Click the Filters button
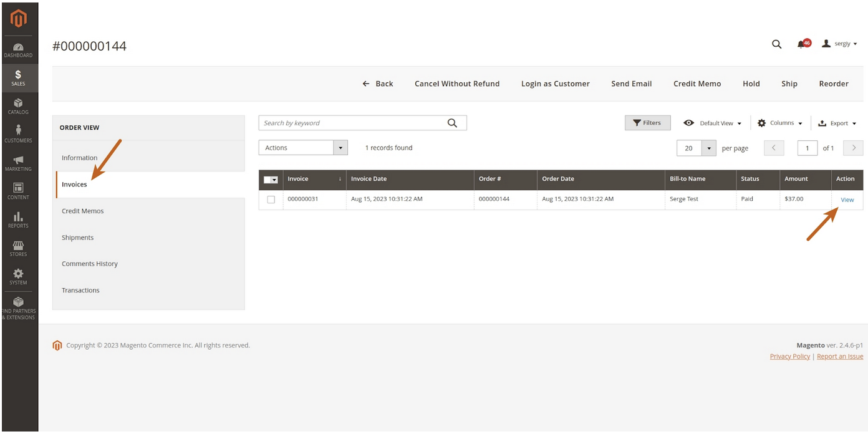The height and width of the screenshot is (434, 868). click(647, 123)
